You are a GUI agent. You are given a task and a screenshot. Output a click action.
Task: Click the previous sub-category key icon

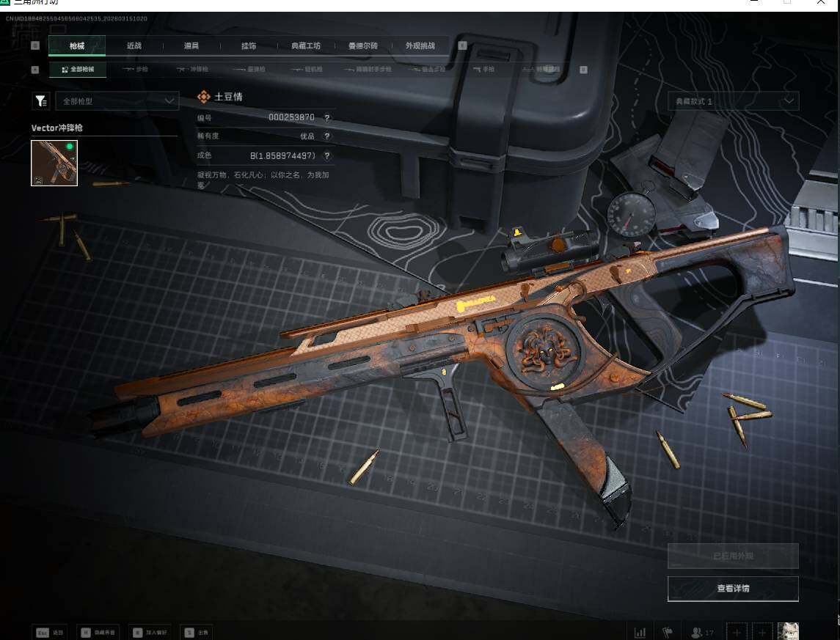click(35, 70)
